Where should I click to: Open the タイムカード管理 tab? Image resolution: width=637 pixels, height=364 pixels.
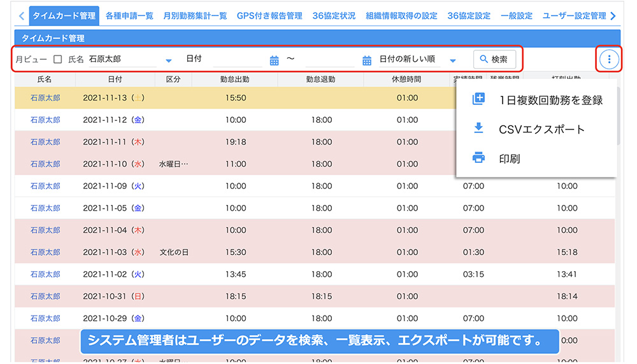[64, 16]
